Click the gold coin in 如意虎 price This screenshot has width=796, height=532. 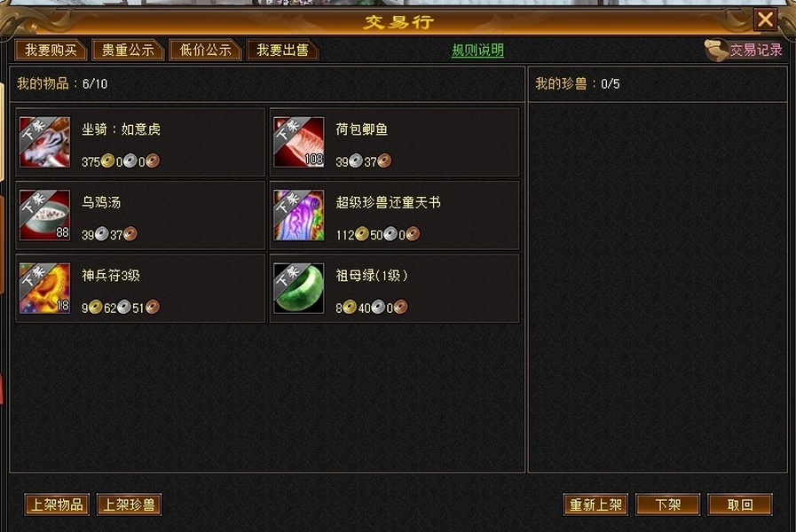tap(107, 161)
